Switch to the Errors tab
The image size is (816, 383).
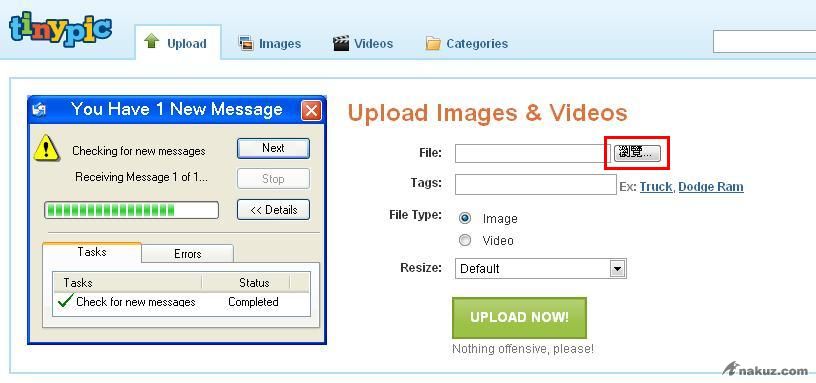187,254
